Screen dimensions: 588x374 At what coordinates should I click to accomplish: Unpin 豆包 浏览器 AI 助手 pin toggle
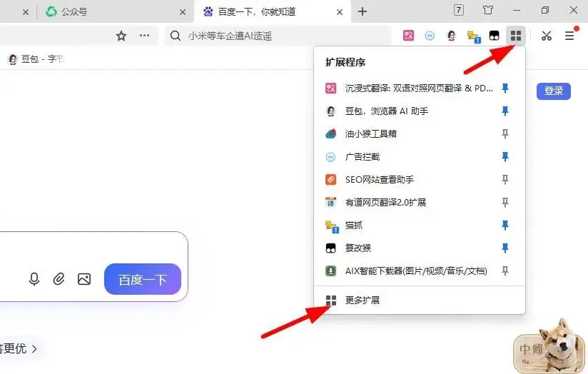click(505, 111)
